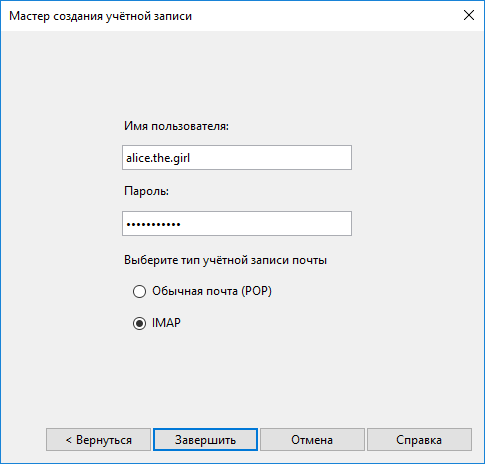Click the empty right end of password field

[300, 223]
